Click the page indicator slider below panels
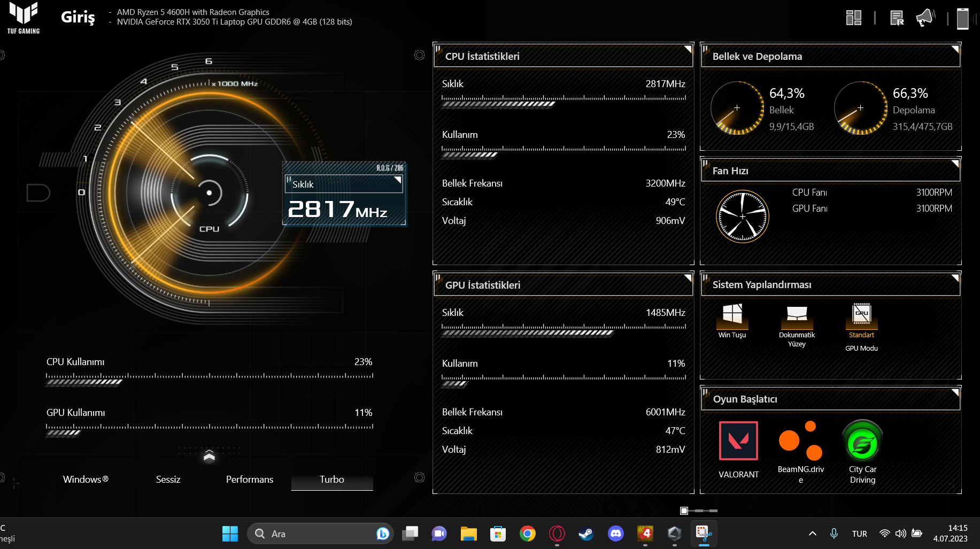The image size is (980, 549). (x=699, y=511)
